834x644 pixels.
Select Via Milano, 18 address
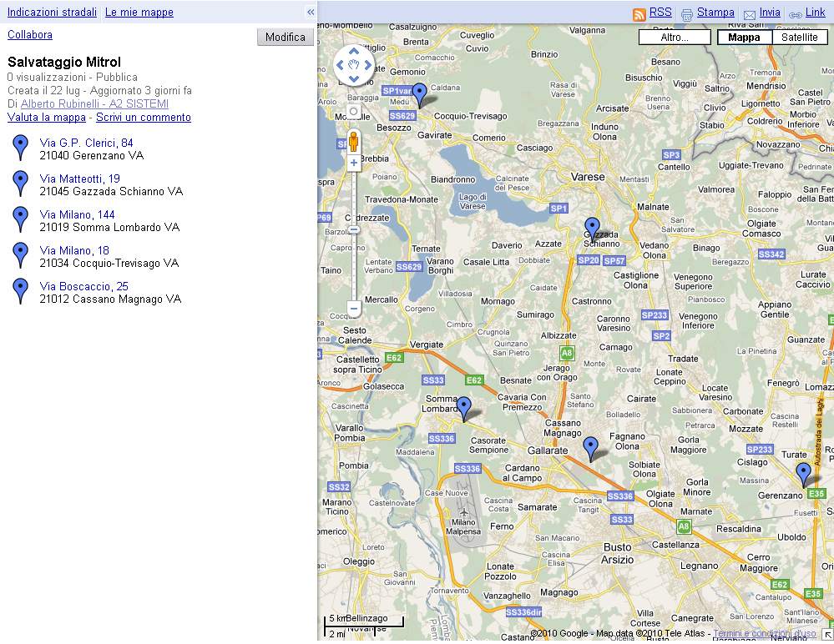pyautogui.click(x=74, y=250)
